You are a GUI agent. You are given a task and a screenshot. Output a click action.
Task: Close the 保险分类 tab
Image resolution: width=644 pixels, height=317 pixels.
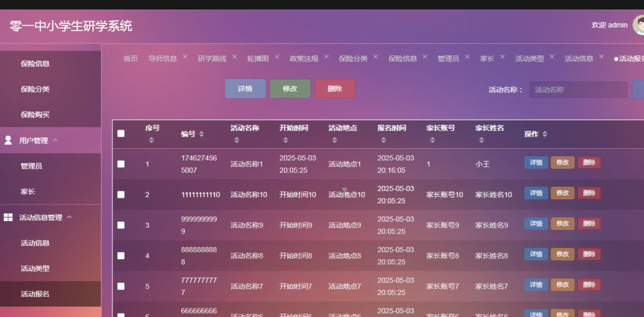coord(376,57)
